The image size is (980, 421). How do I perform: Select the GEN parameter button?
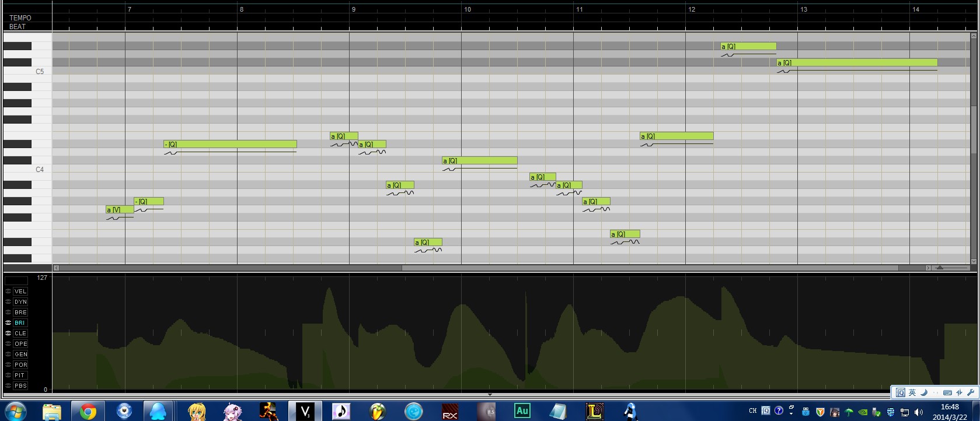click(x=20, y=354)
